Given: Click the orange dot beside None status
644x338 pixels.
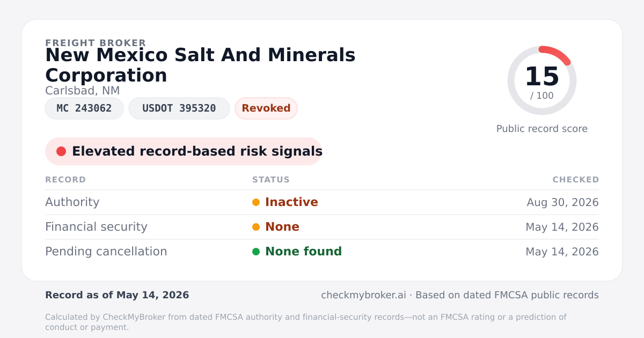Looking at the screenshot, I should [x=256, y=227].
